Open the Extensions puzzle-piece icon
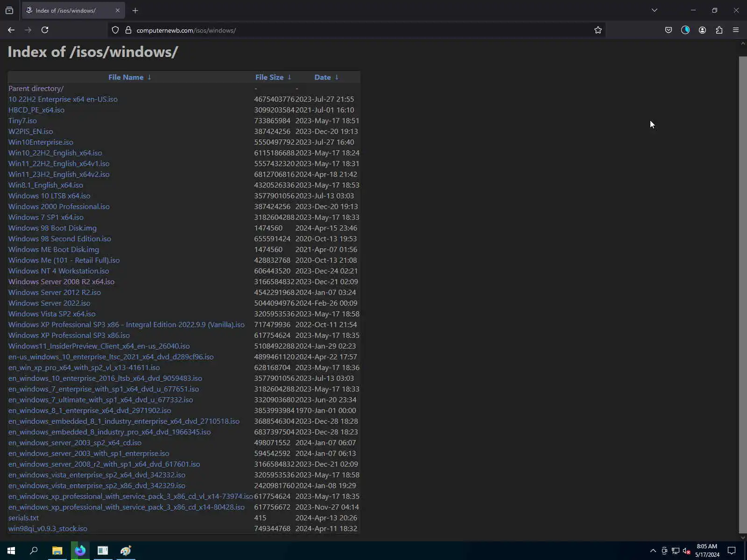The image size is (747, 560). point(719,30)
